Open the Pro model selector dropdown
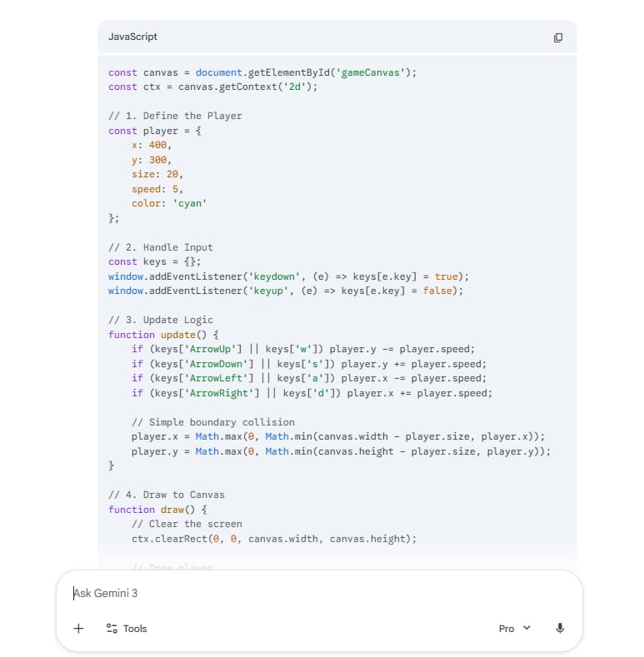Image resolution: width=644 pixels, height=657 pixels. click(x=515, y=629)
